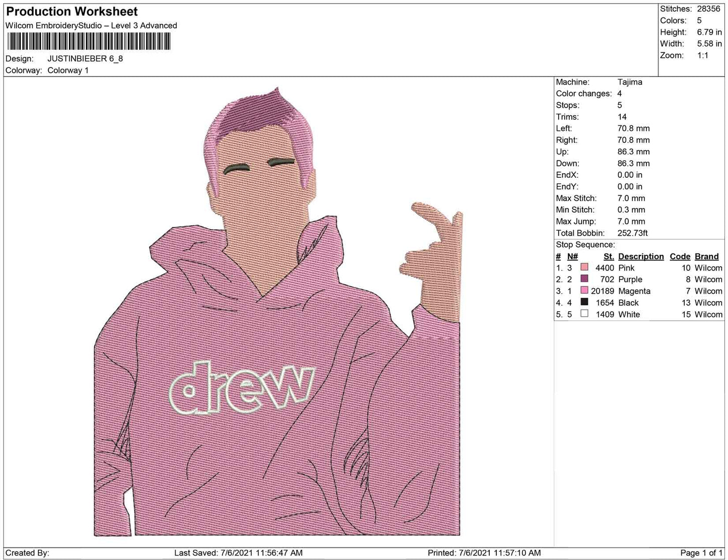Click 'Page 1 of 1' in footer
Screen dimensions: 728x560
point(701,553)
